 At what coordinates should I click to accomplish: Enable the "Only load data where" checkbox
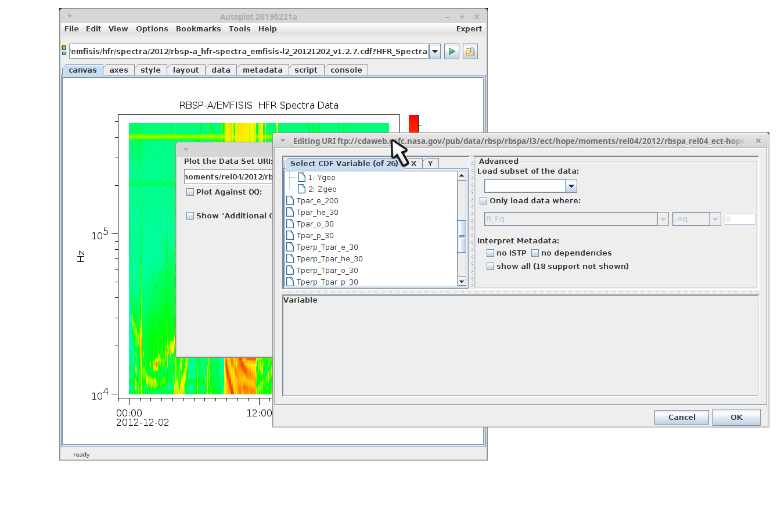[484, 201]
